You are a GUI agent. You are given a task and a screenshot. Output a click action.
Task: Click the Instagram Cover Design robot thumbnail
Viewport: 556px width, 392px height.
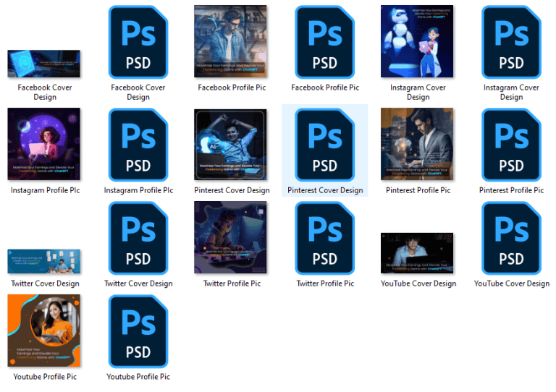tap(417, 41)
